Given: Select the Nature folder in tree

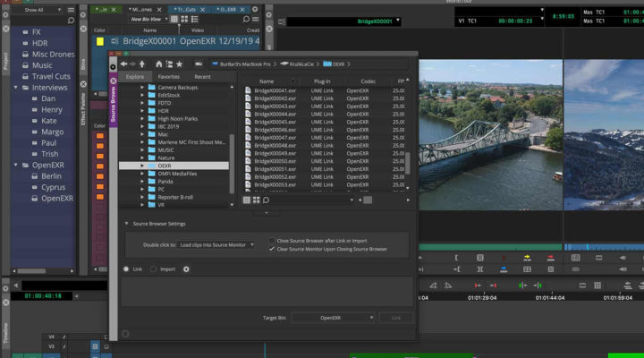Looking at the screenshot, I should pyautogui.click(x=166, y=158).
